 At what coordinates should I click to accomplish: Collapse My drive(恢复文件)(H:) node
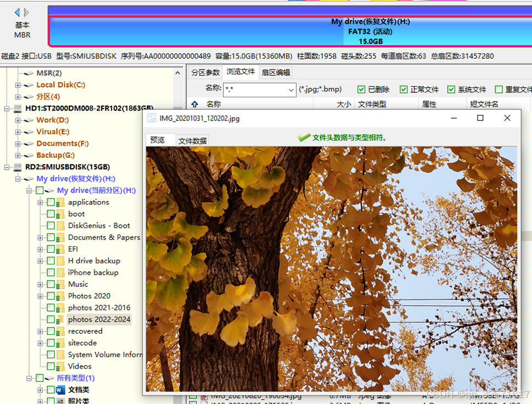click(18, 179)
